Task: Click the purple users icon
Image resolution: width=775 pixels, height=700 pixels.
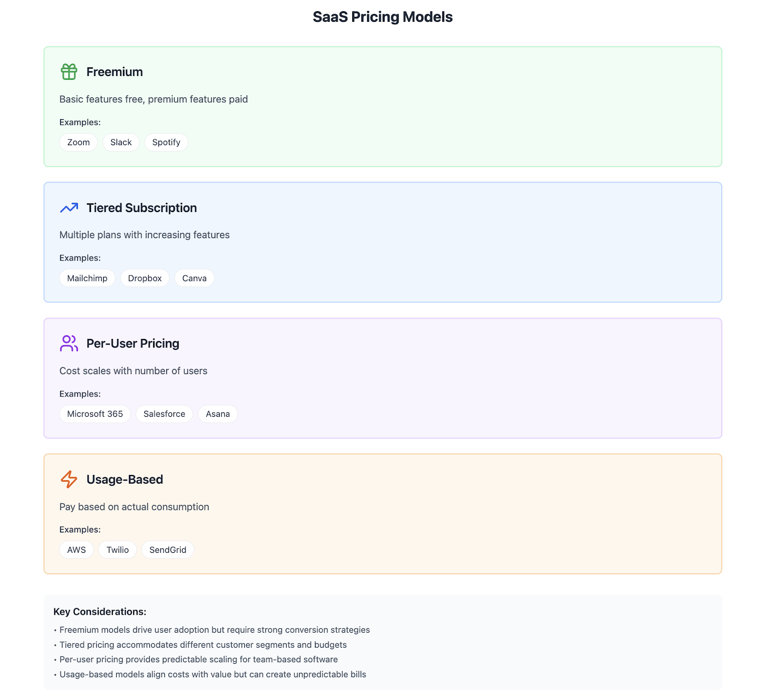Action: 69,343
